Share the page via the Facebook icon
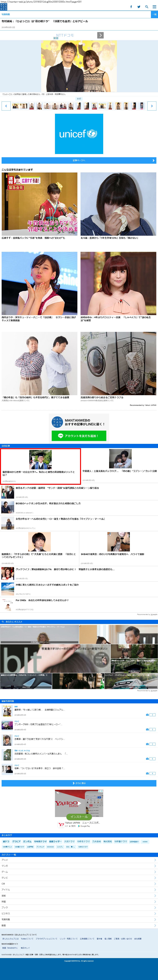 click(x=131, y=7)
